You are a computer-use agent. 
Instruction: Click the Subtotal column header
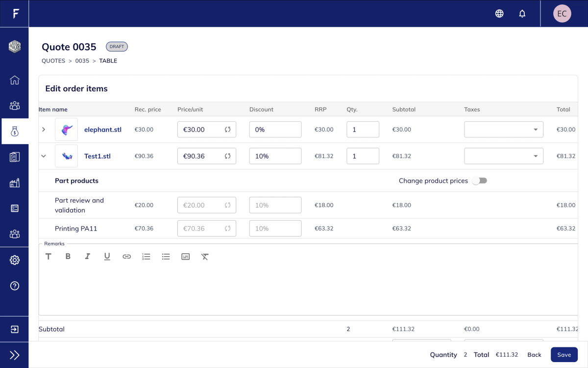tap(404, 109)
